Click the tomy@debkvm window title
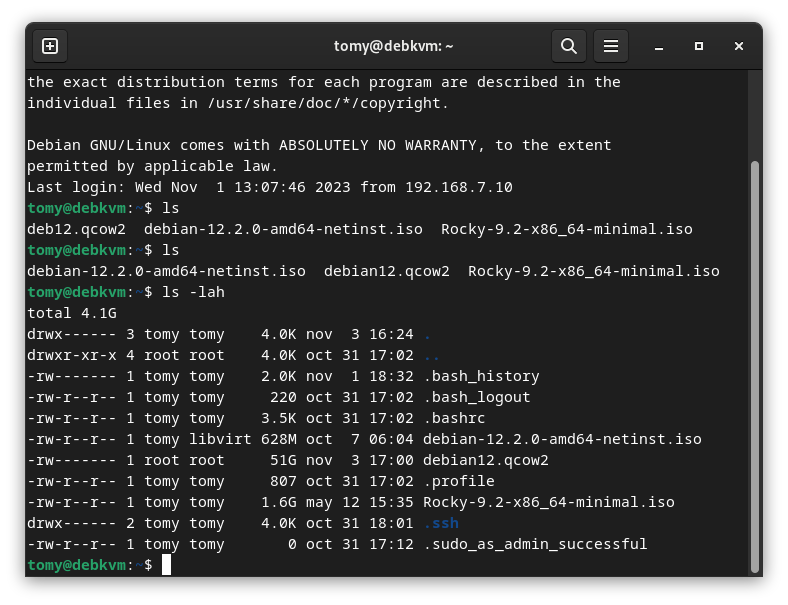This screenshot has height=605, width=788. pos(393,46)
